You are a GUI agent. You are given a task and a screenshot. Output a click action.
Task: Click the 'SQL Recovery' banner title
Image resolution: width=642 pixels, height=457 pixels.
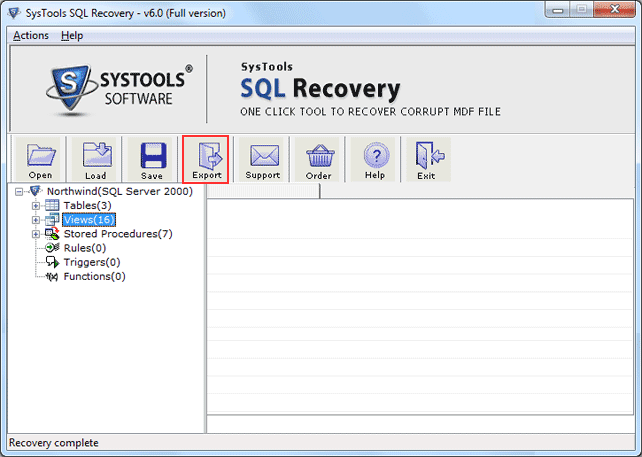(x=320, y=88)
